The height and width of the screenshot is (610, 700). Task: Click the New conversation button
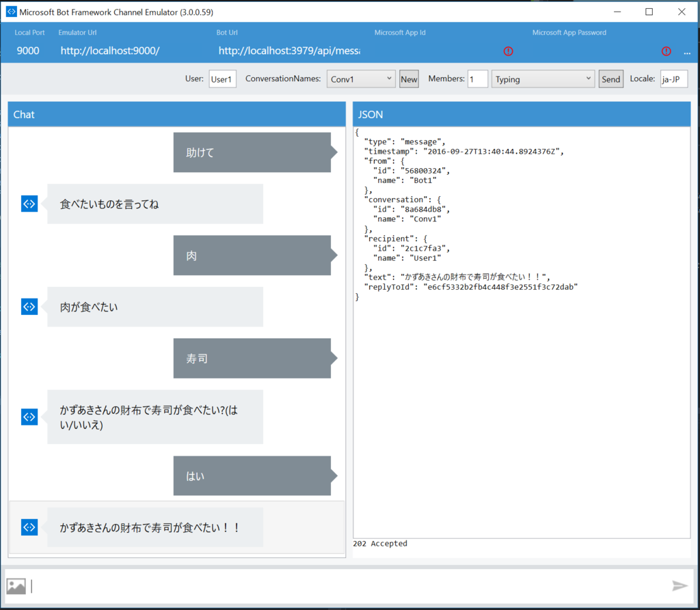409,79
